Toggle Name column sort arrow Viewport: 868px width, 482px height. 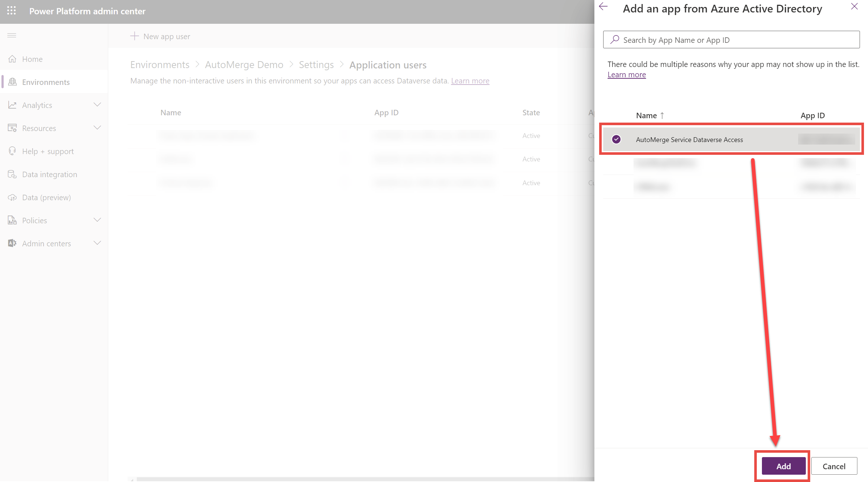point(662,116)
